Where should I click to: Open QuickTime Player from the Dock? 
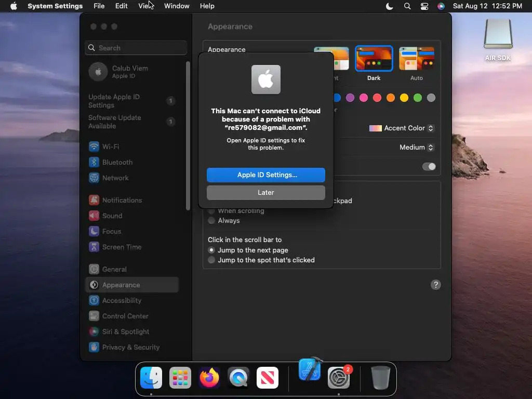238,378
